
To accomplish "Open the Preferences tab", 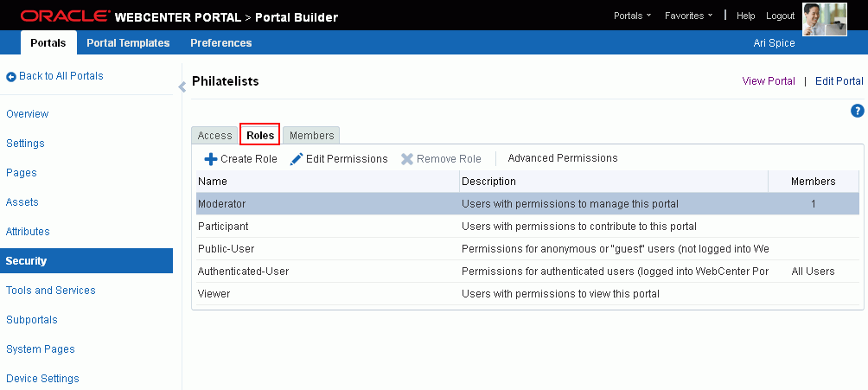I will tap(220, 42).
